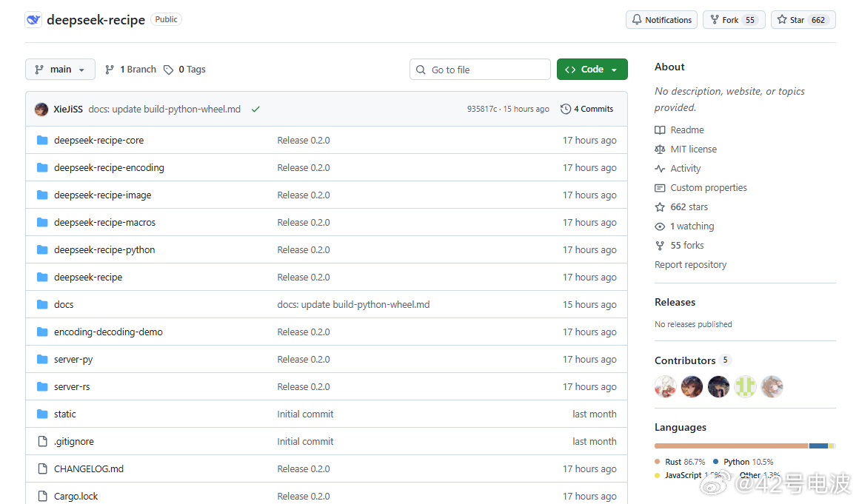This screenshot has width=859, height=504.
Task: Click the file icon for .gitignore
Action: (42, 441)
